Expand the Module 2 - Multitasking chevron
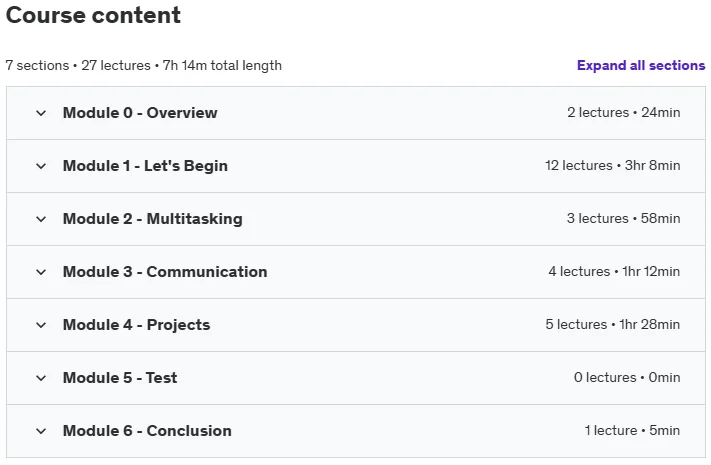Image resolution: width=711 pixels, height=465 pixels. 41,219
